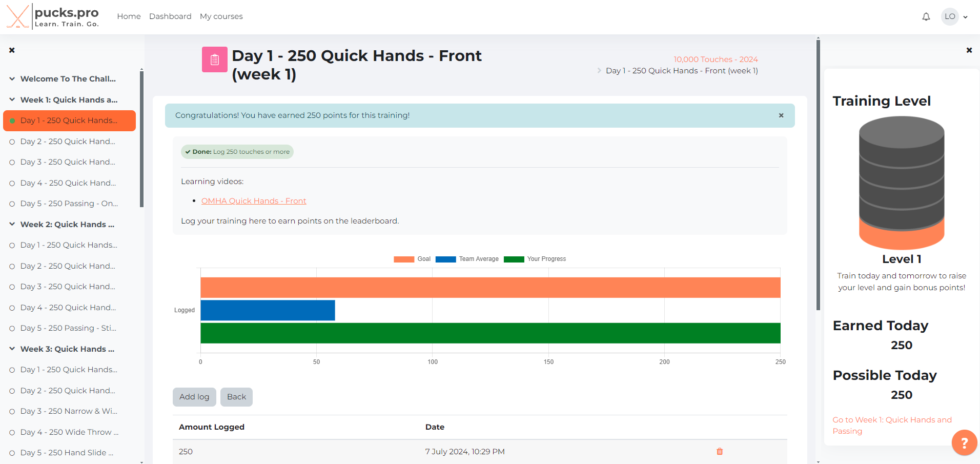Delete the 250 log entry with trash icon
This screenshot has width=980, height=464.
(719, 452)
